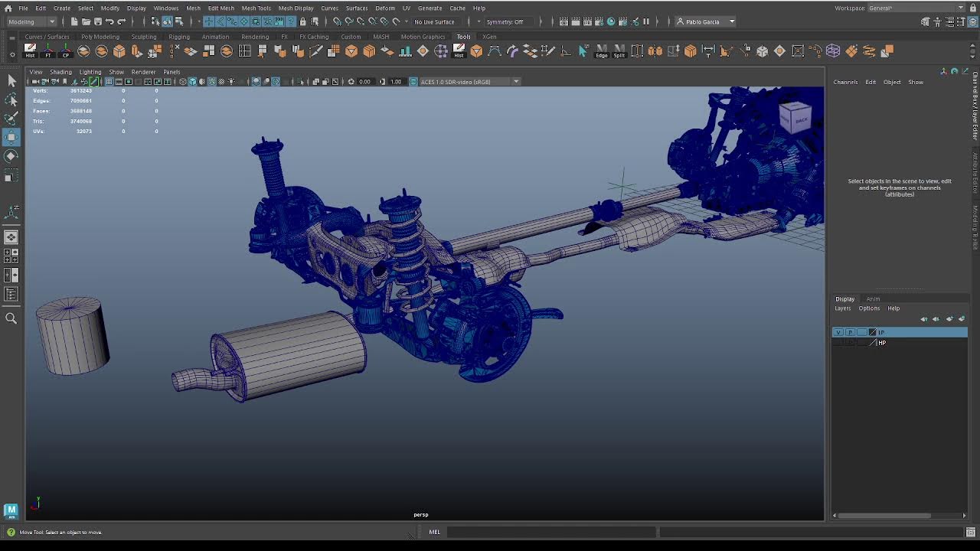Viewport: 980px width, 551px height.
Task: Toggle the Channel Box panel icon at top right
Action: (x=971, y=21)
